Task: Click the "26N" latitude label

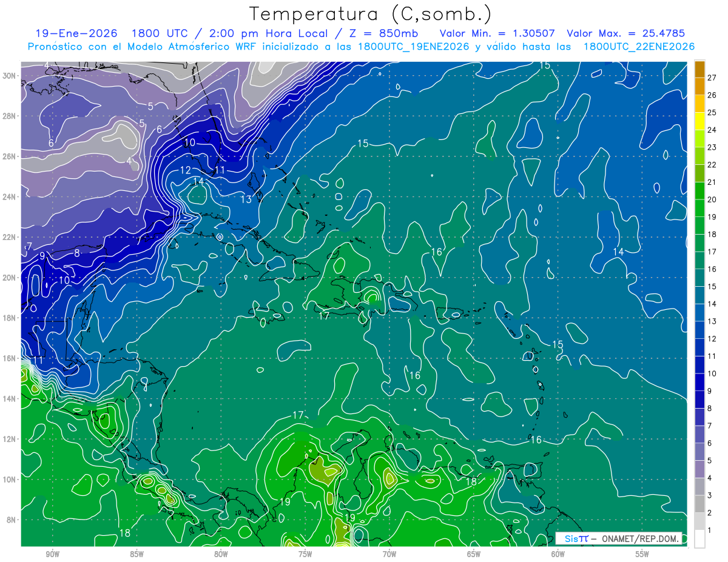Action: [10, 156]
